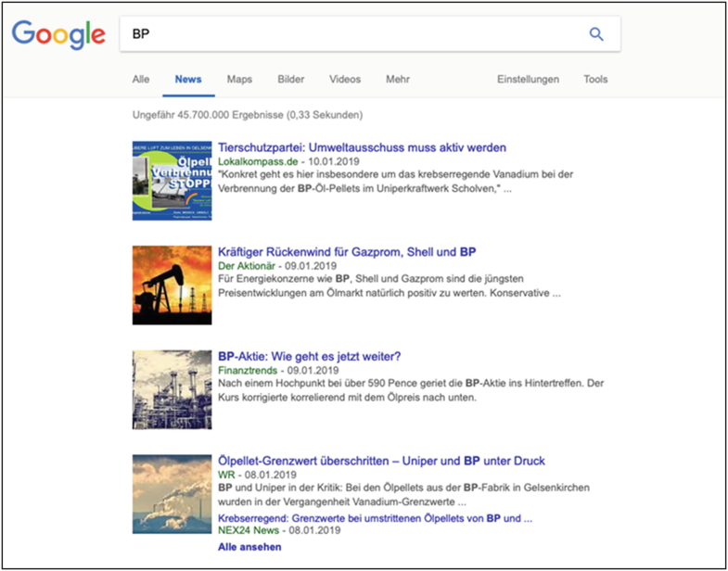
Task: Open Ölpellet-Grenzwert überschritten headline
Action: coord(381,461)
